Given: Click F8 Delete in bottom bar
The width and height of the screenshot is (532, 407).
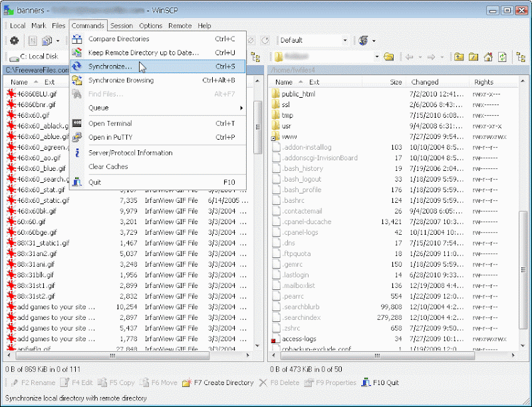Looking at the screenshot, I should (279, 382).
